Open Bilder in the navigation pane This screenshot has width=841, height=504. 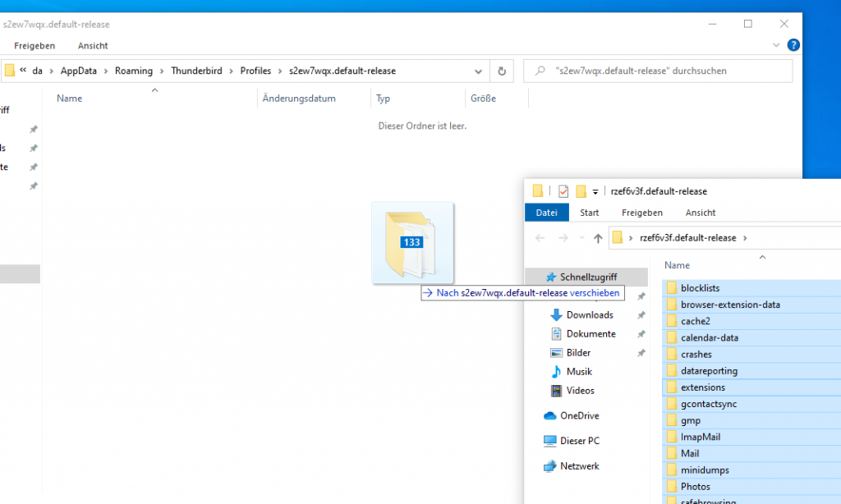click(578, 353)
